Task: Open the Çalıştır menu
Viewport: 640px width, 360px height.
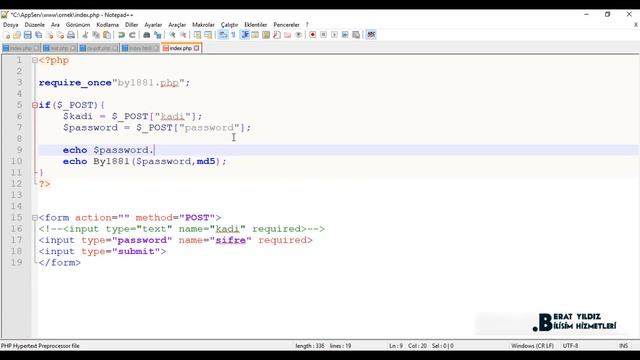Action: (229, 25)
